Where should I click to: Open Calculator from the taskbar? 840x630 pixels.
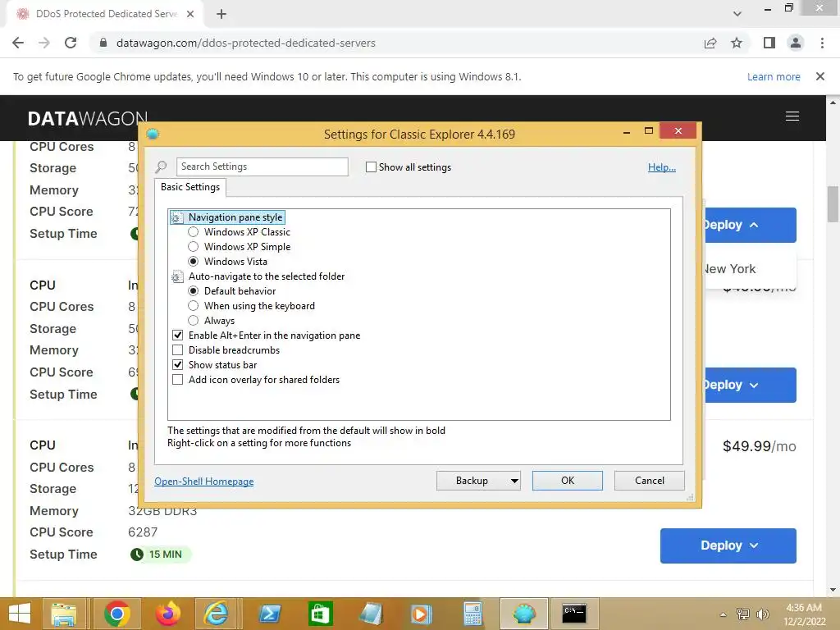[x=472, y=614]
